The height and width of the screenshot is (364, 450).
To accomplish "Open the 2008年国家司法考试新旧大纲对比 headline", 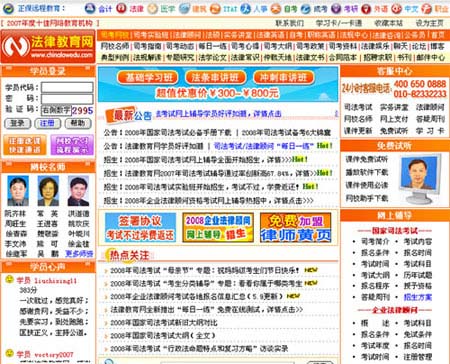I will pos(164,323).
